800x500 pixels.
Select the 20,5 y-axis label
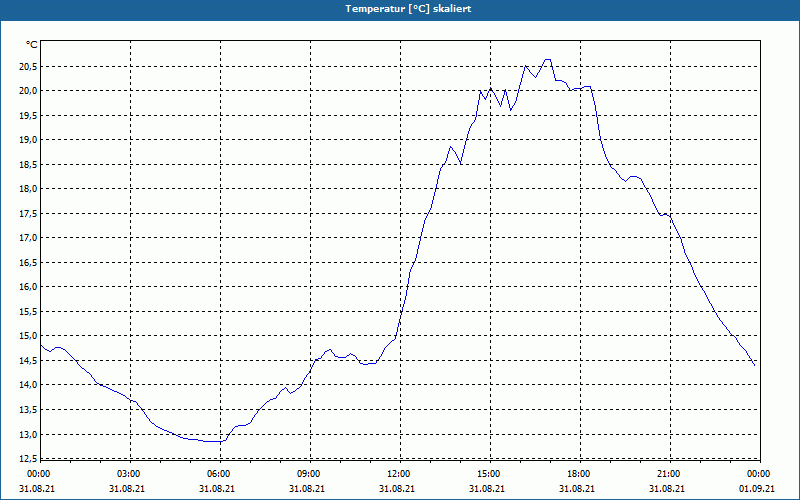(x=28, y=66)
